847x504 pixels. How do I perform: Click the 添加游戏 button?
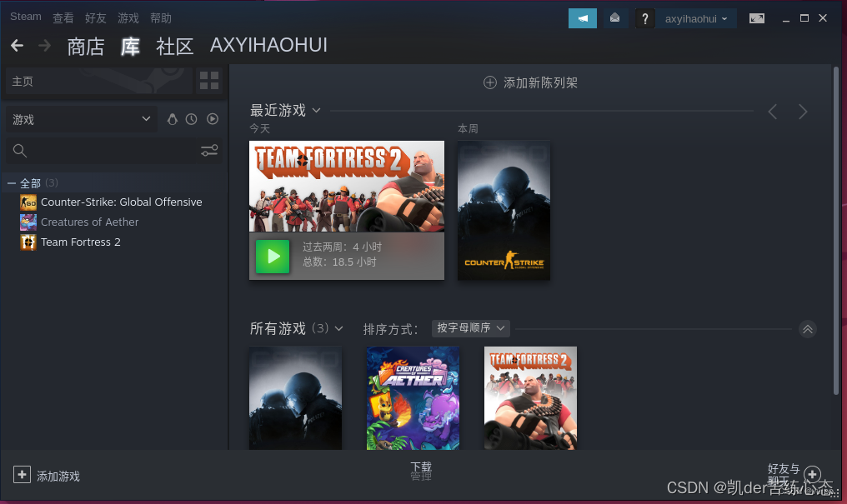(47, 476)
